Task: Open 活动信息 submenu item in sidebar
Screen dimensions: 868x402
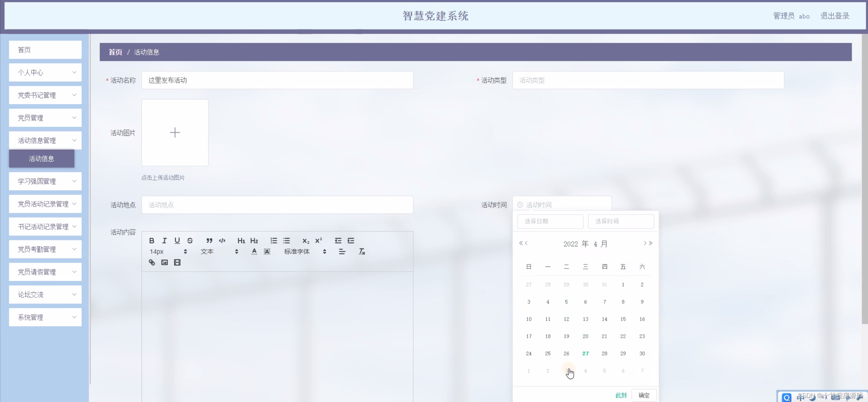Action: pos(41,159)
